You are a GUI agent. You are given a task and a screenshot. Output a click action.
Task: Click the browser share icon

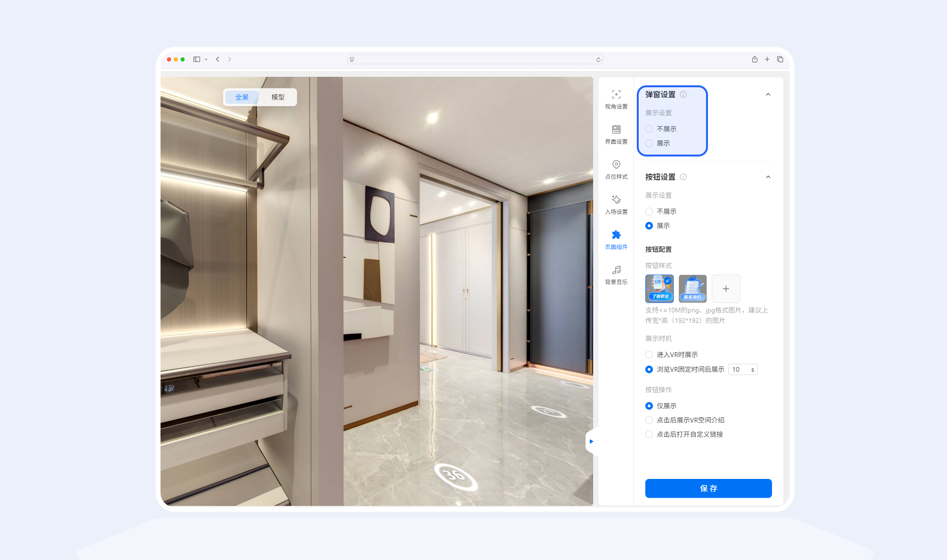(x=754, y=59)
